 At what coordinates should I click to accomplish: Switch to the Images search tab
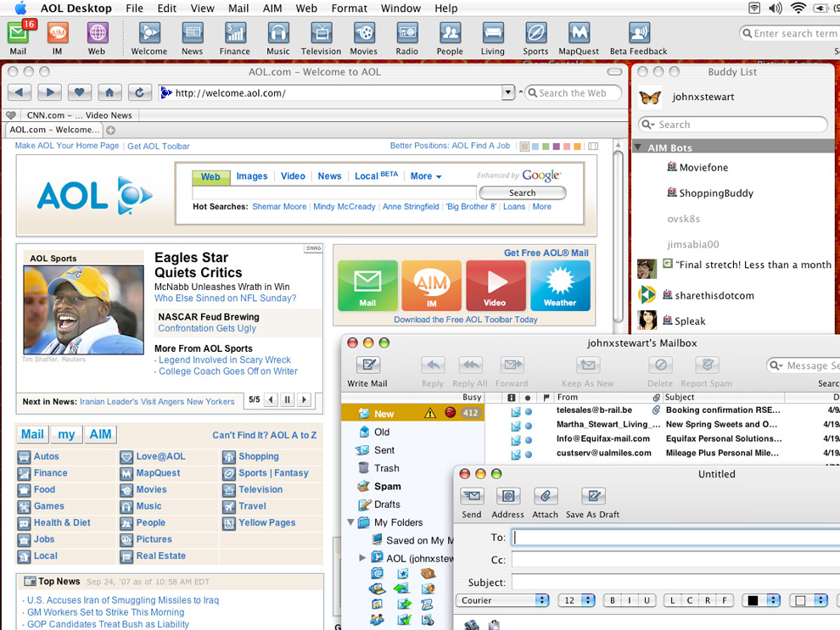click(x=251, y=176)
